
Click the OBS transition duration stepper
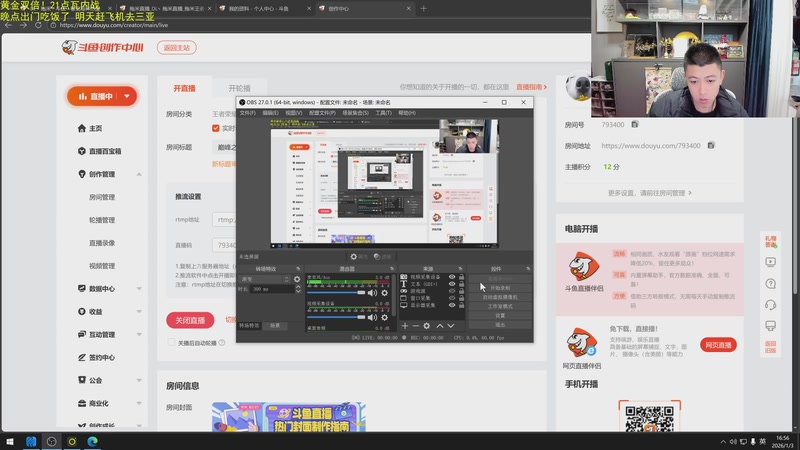298,289
